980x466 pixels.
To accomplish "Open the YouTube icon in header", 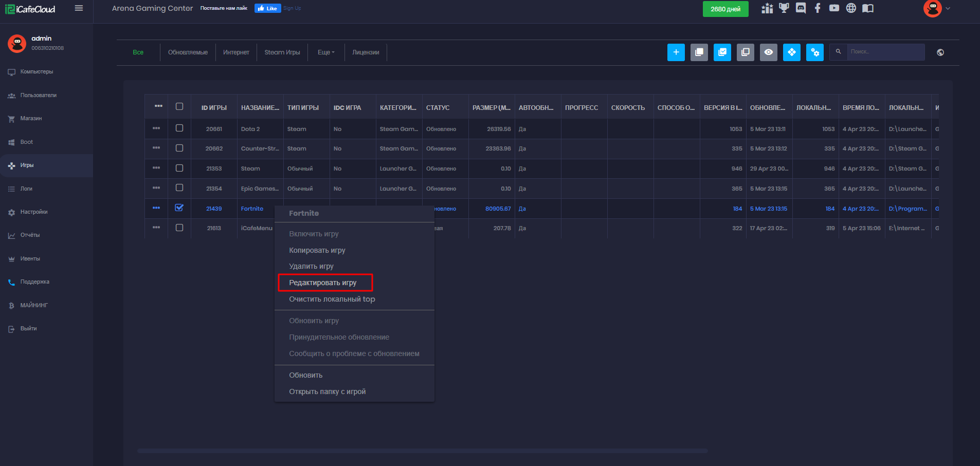I will coord(834,8).
